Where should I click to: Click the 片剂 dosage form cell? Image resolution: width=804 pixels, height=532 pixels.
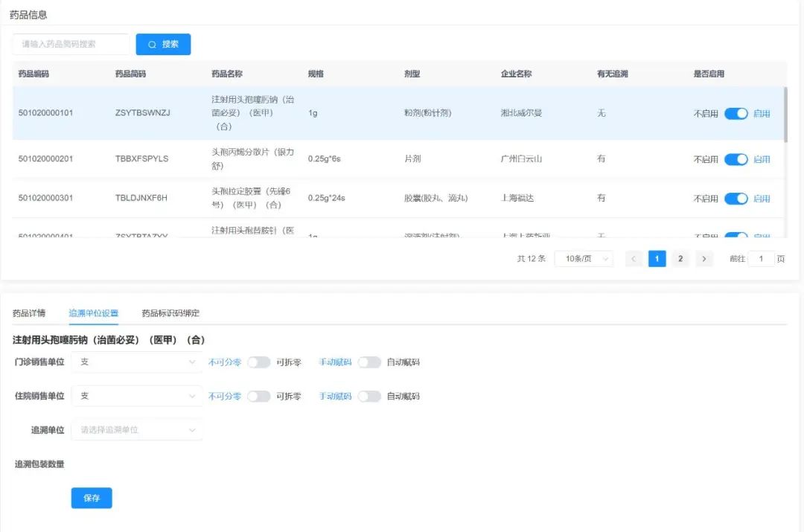412,159
